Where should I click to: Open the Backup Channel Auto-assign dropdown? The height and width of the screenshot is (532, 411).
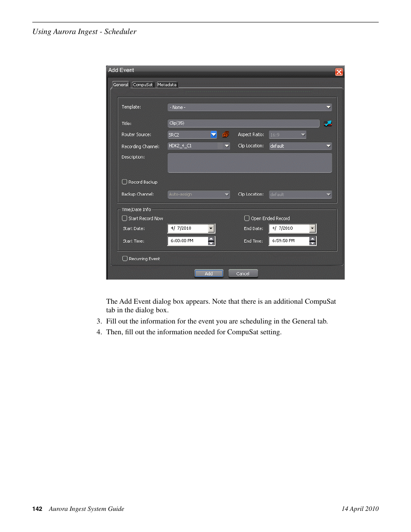[x=199, y=194]
